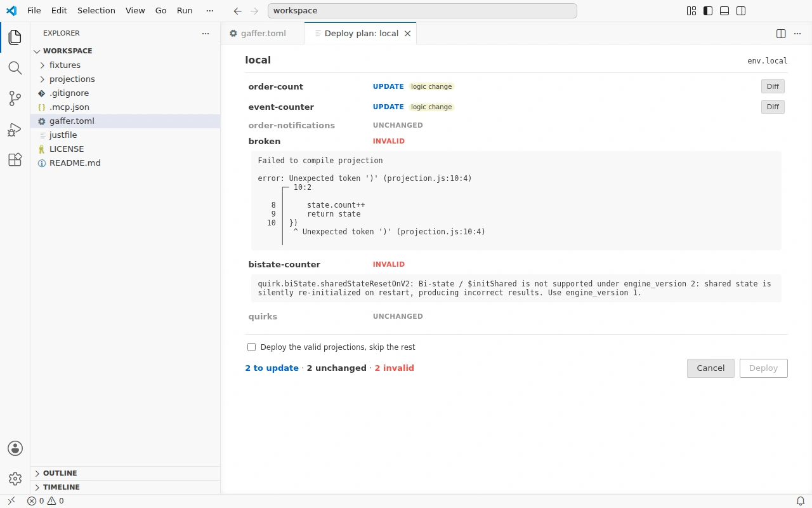Click the '2 invalid' summary text
The width and height of the screenshot is (812, 508).
[x=394, y=368]
